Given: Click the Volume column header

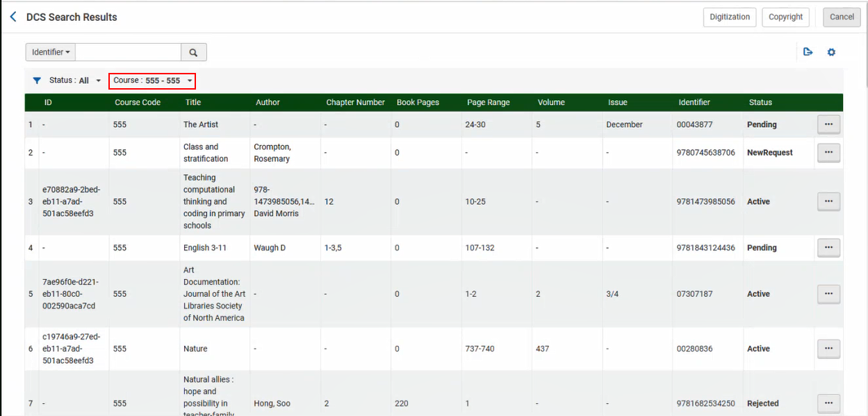Looking at the screenshot, I should tap(551, 102).
